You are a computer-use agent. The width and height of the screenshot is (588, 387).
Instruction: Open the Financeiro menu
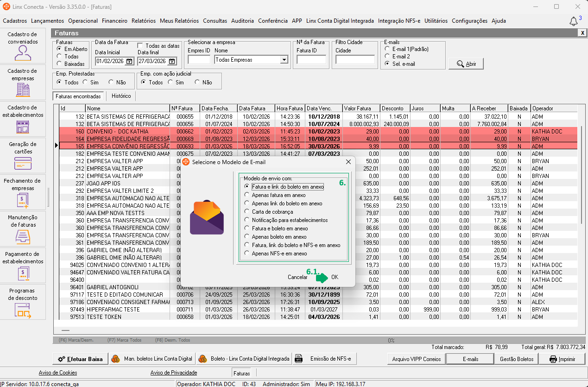tap(114, 21)
